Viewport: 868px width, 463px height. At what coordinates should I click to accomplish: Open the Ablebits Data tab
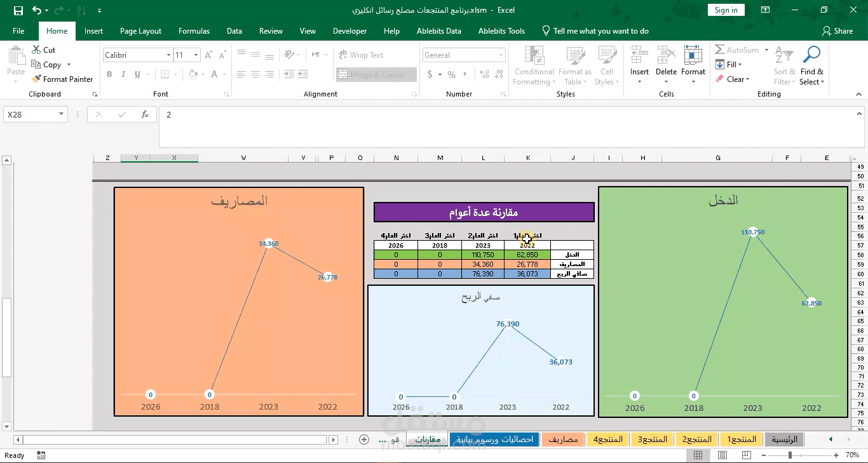(x=439, y=30)
